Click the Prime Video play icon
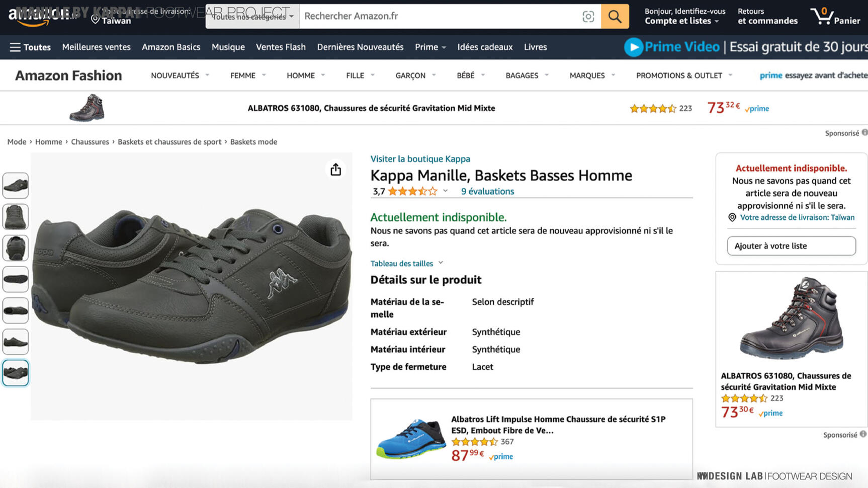This screenshot has width=868, height=488. pyautogui.click(x=633, y=47)
